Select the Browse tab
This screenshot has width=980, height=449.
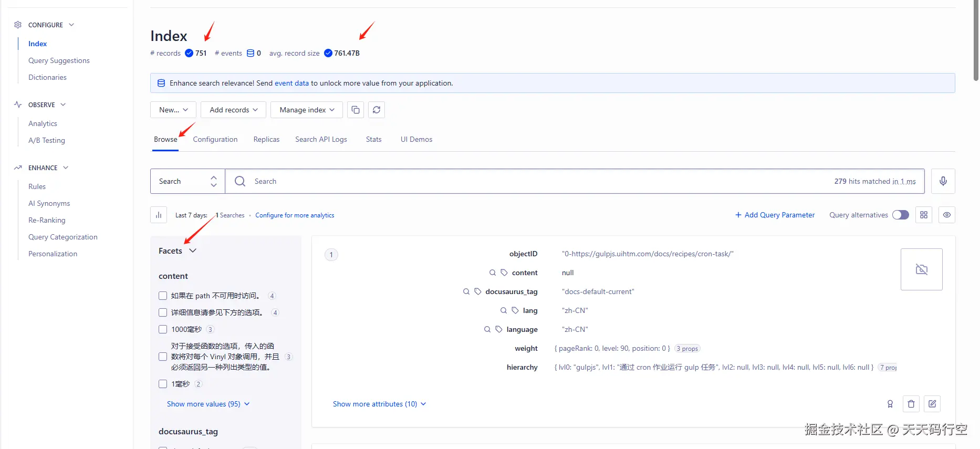[165, 139]
